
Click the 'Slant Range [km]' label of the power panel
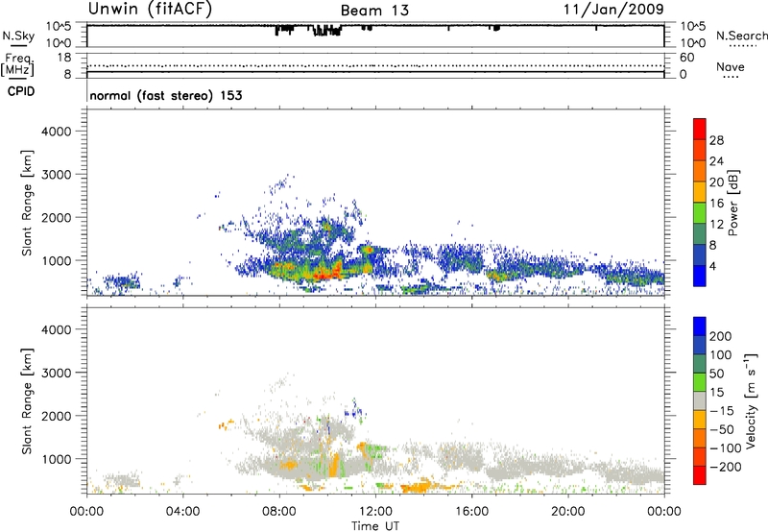pos(27,203)
